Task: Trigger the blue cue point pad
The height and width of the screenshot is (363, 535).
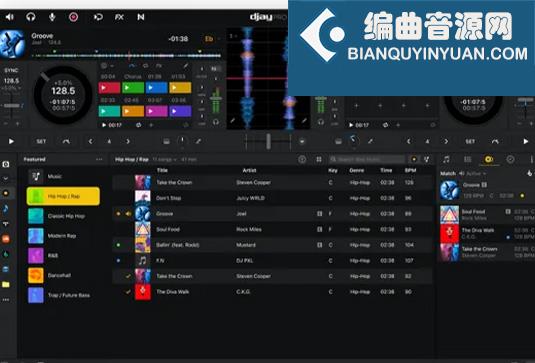Action: pos(157,88)
